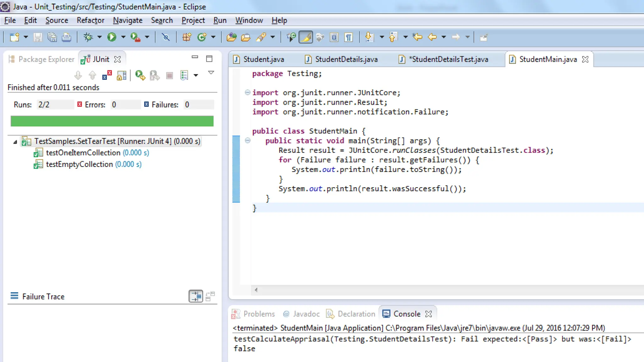
Task: Open the JUnit Test Run History dropdown
Action: [196, 75]
